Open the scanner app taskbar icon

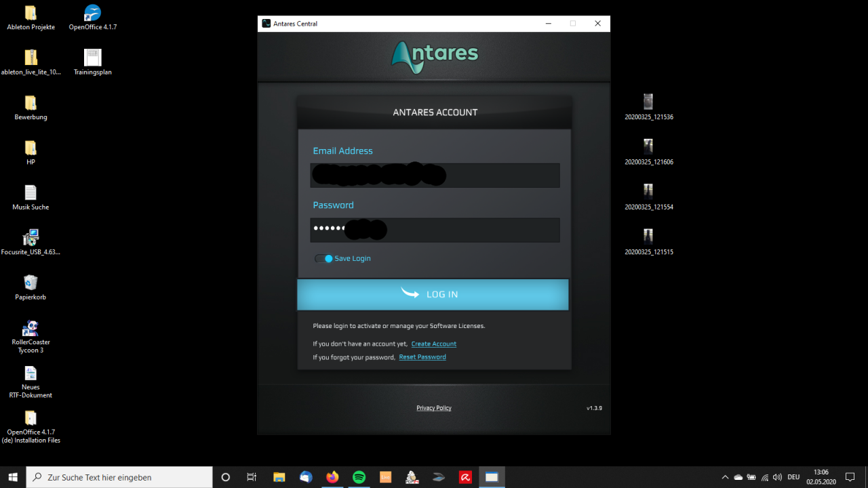click(439, 477)
